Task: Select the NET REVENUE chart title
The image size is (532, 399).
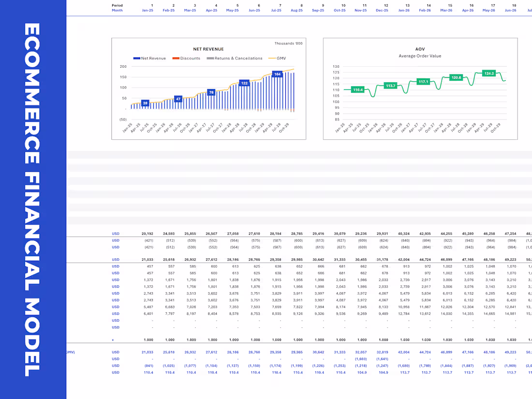Action: click(208, 49)
